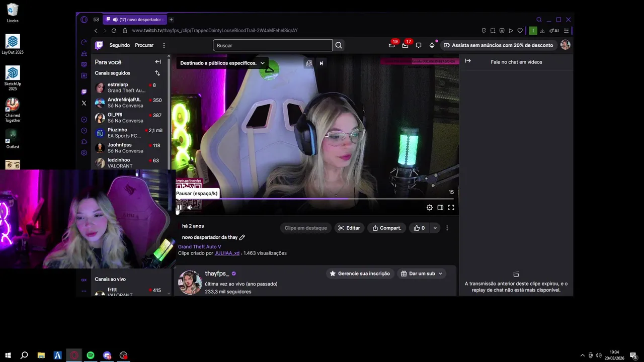
Task: Show hidden tray icons chevron in taskbar
Action: click(583, 355)
